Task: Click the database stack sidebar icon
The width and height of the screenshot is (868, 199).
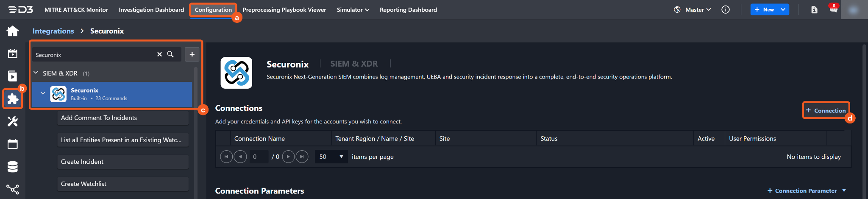Action: [13, 167]
